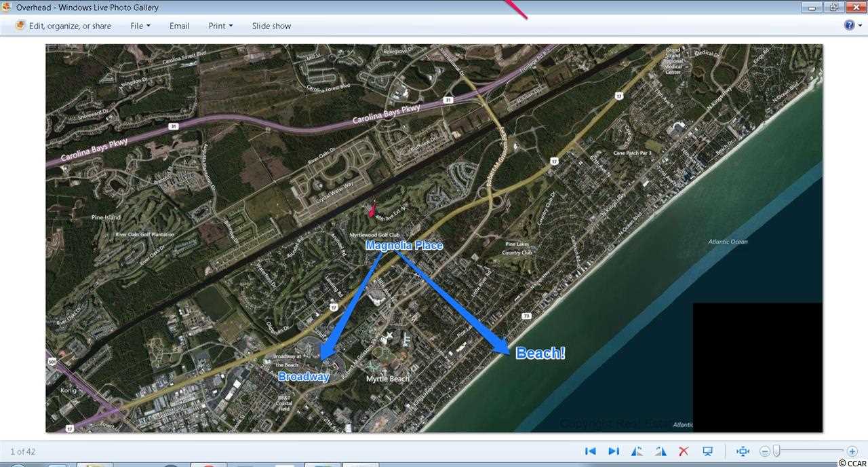Zoom in with the plus button
This screenshot has height=467, width=868.
click(852, 451)
